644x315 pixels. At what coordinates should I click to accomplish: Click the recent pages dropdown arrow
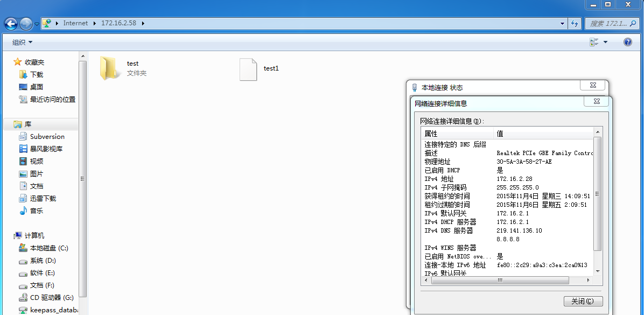pyautogui.click(x=37, y=24)
